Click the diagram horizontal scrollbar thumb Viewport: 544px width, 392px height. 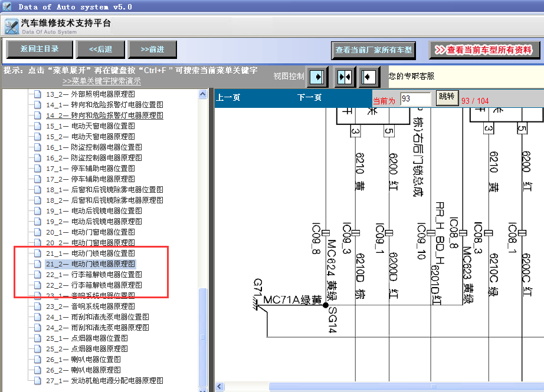[x=434, y=386]
